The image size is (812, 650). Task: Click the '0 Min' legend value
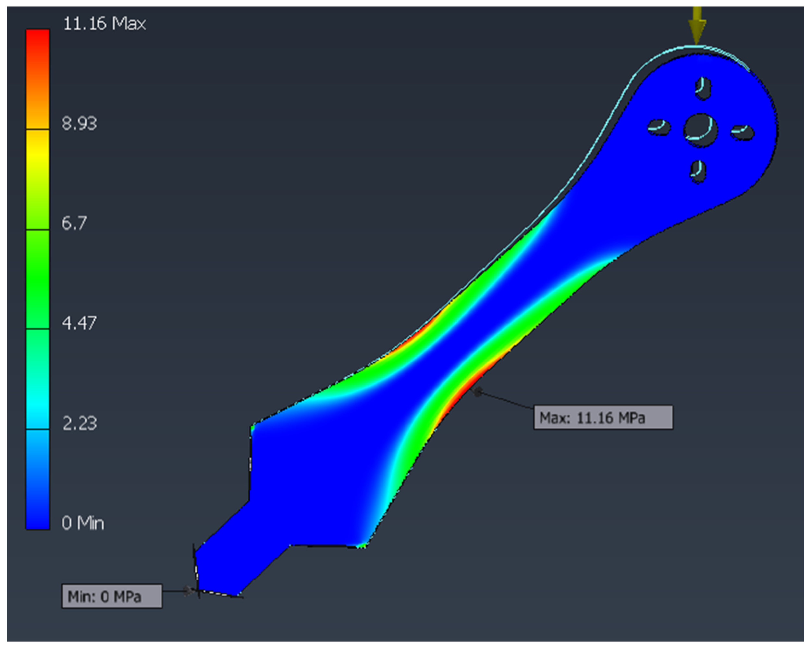pyautogui.click(x=82, y=523)
